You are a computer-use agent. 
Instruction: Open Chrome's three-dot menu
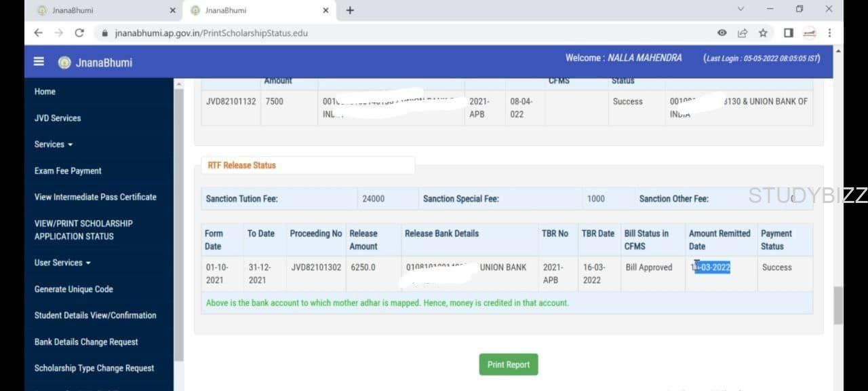(829, 32)
